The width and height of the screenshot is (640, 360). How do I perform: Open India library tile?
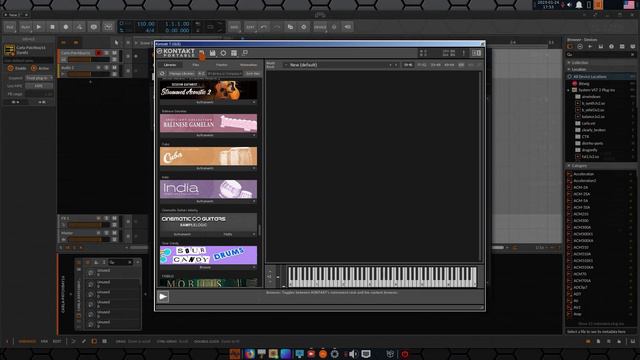coord(209,189)
